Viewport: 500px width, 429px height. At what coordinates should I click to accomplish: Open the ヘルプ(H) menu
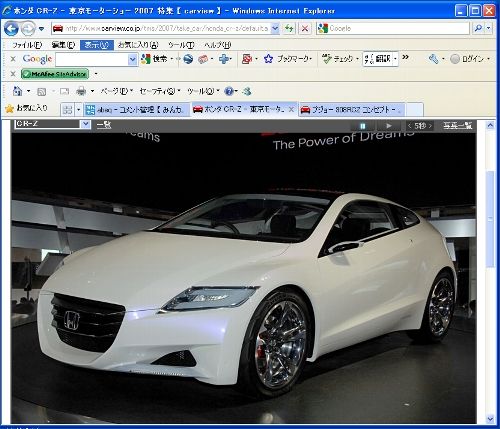[218, 45]
